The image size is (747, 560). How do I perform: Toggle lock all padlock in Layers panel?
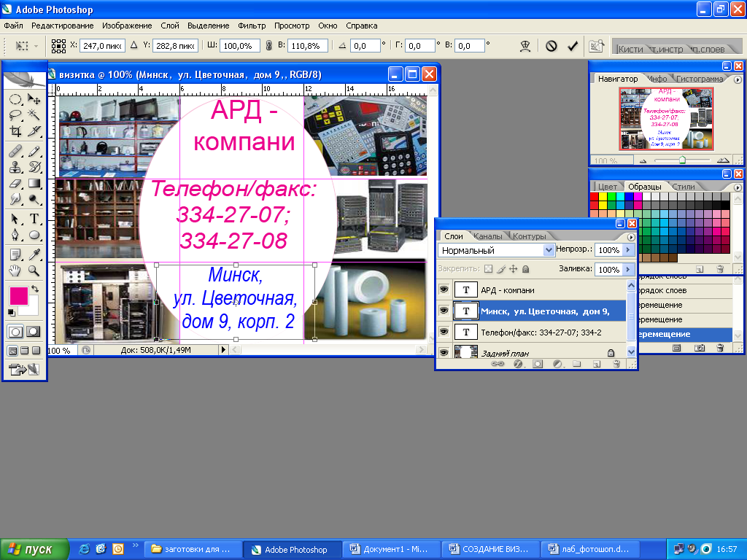[525, 269]
